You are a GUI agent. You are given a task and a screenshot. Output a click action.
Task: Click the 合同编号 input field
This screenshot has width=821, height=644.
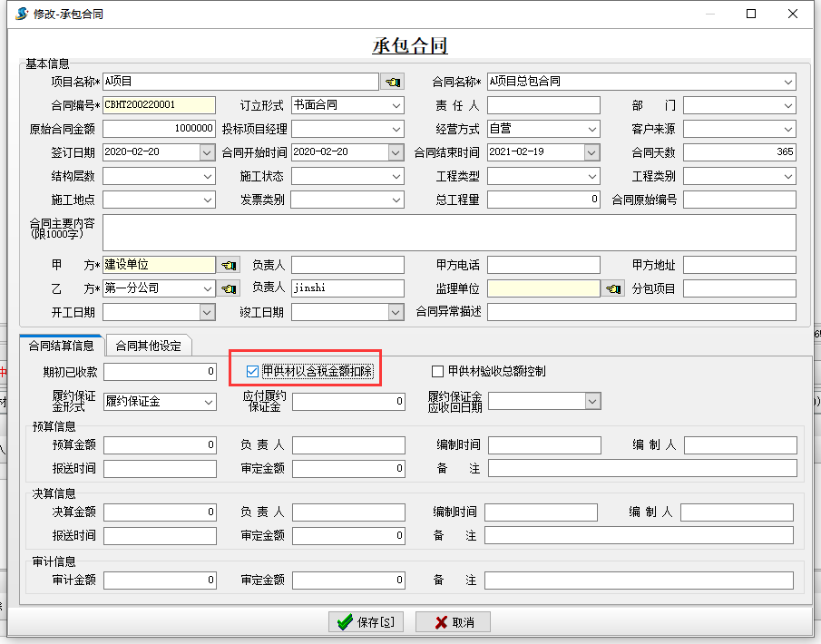(159, 105)
